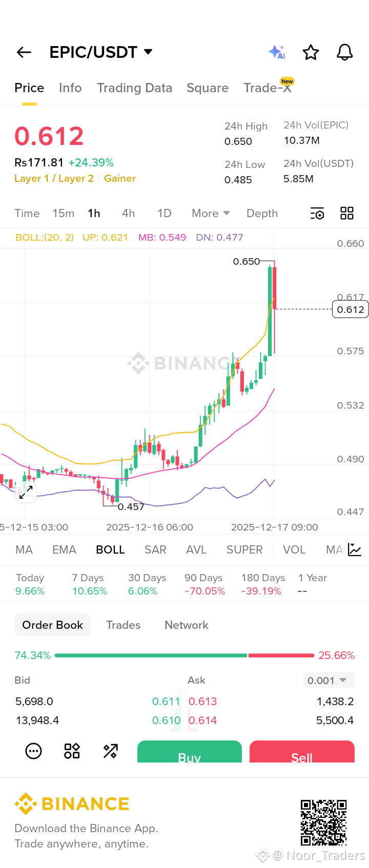Image resolution: width=369 pixels, height=868 pixels.
Task: Tap the 30 Days 6.06% performance
Action: click(x=147, y=584)
